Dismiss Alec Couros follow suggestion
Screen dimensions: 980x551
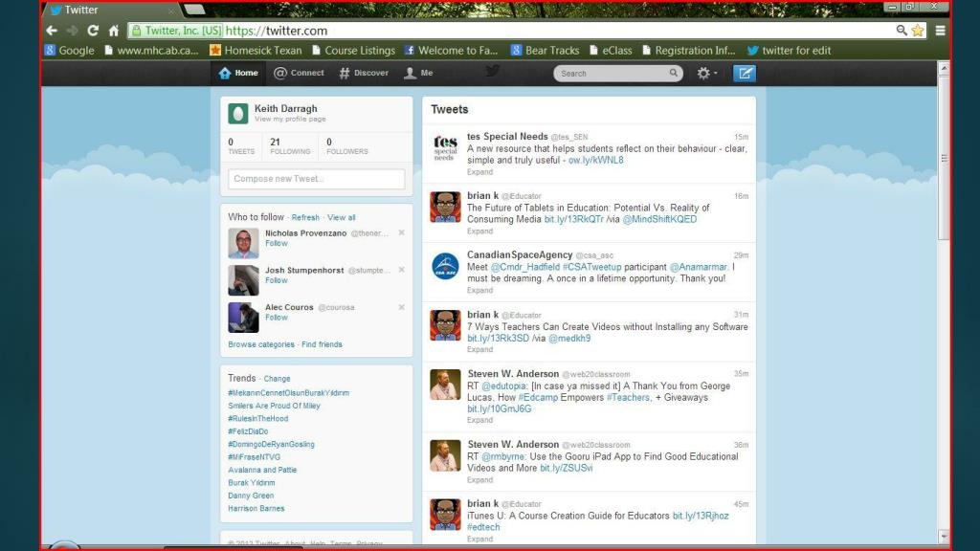[x=401, y=307]
